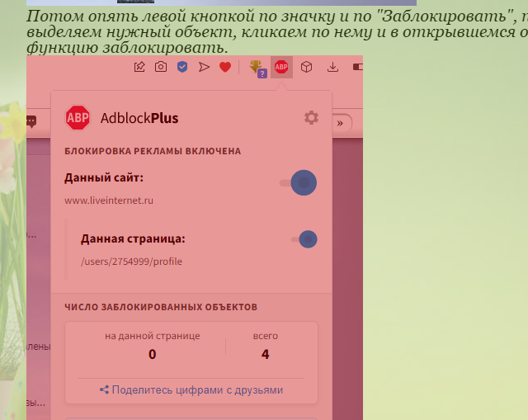Click the ЧИСЛО ЗАБЛОКИРОВАННЫХ ОБЪЕКТОВ heading

pyautogui.click(x=161, y=307)
